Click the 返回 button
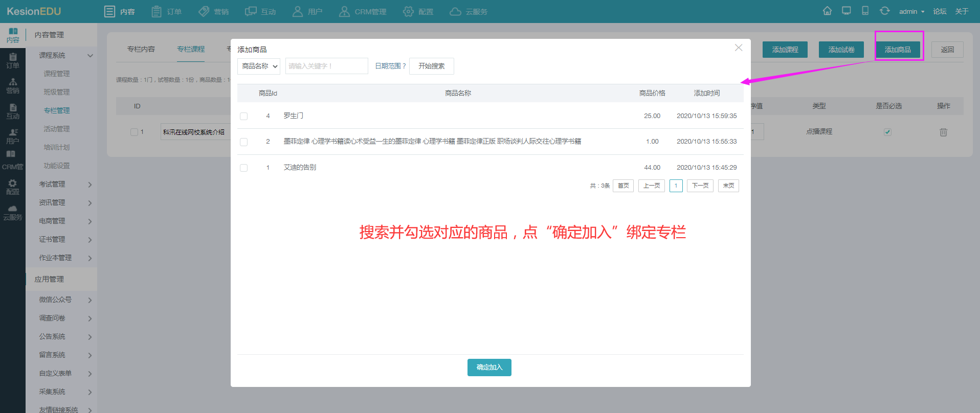Screen dimensions: 980x413 (947, 50)
